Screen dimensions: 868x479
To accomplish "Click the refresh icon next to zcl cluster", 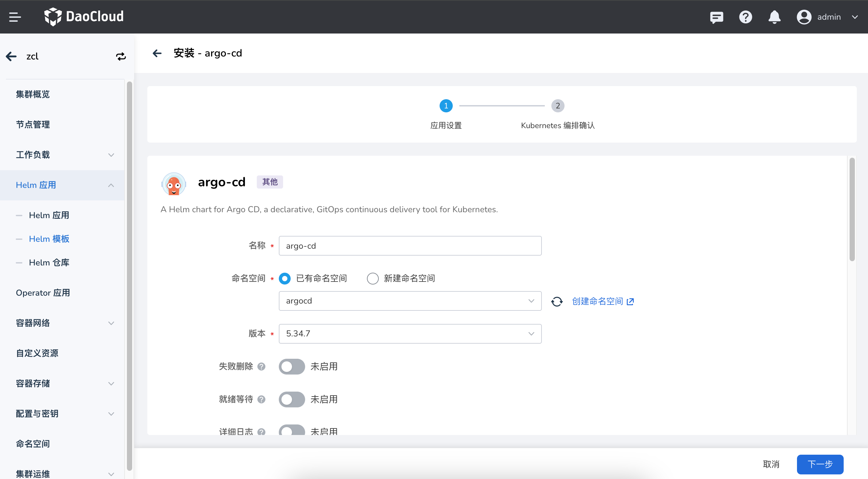I will point(121,56).
